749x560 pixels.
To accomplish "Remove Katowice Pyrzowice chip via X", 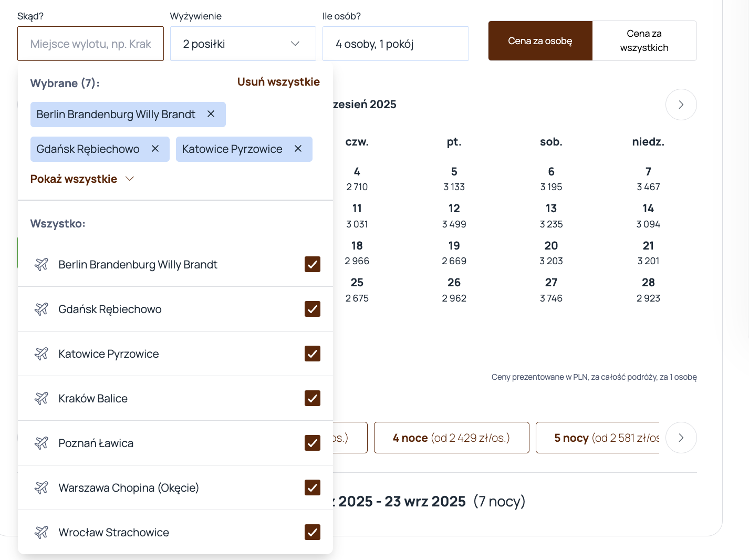I will tap(298, 149).
